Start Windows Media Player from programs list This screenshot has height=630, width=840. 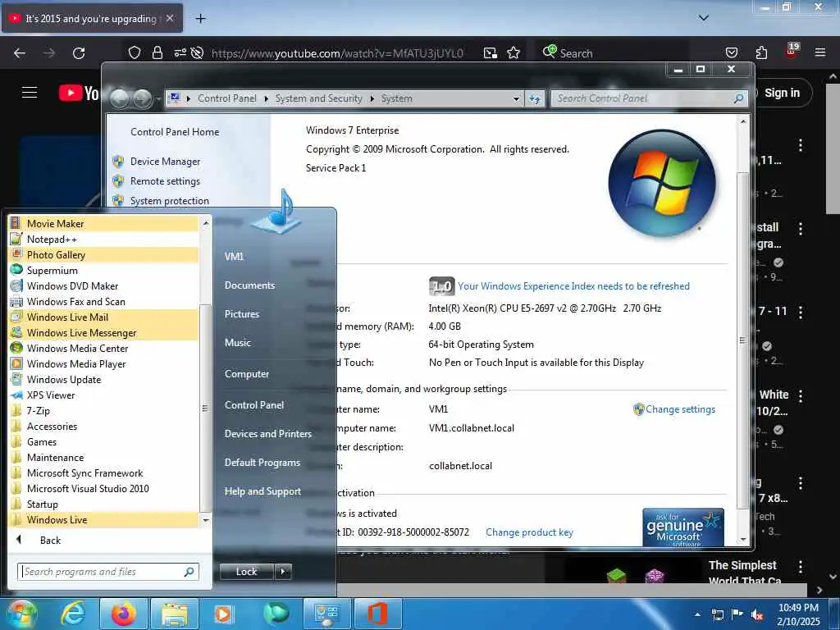coord(103,363)
